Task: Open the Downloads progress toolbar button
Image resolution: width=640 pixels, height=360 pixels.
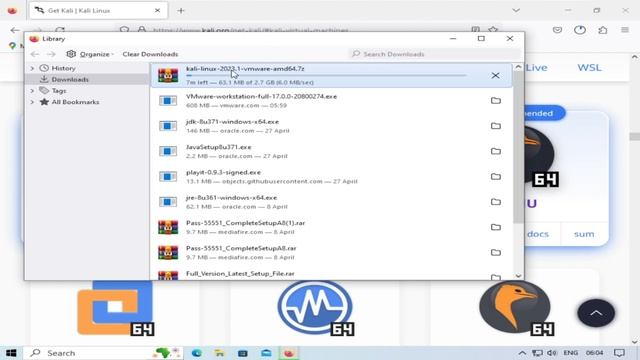Action: [580, 30]
